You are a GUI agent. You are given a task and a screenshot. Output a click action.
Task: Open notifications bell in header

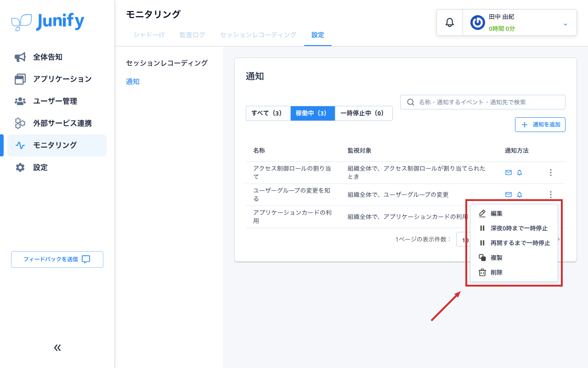pos(450,23)
